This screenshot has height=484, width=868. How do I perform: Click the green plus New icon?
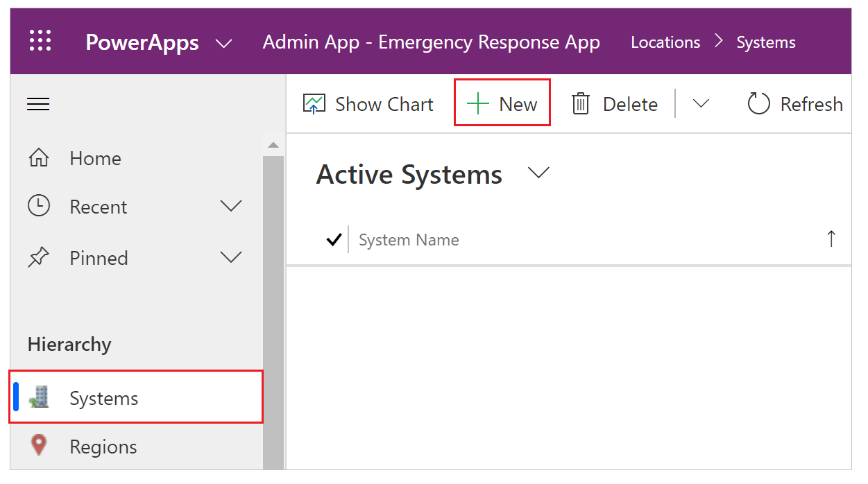478,104
